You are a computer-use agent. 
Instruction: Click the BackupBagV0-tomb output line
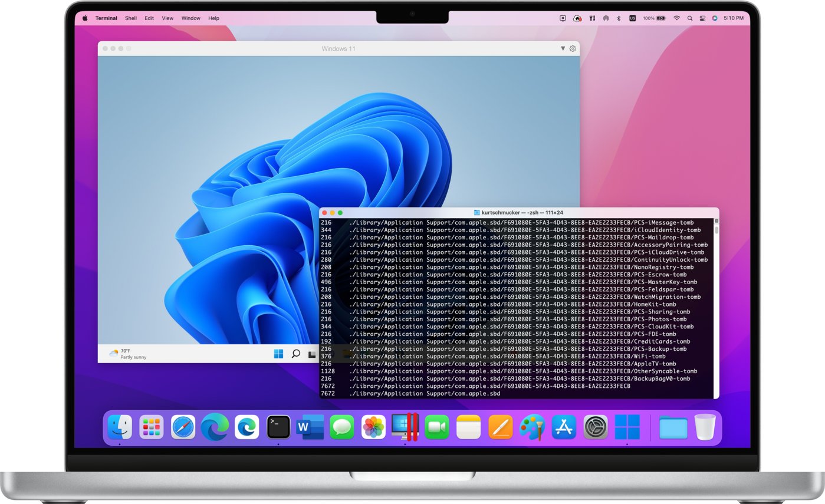pos(505,378)
